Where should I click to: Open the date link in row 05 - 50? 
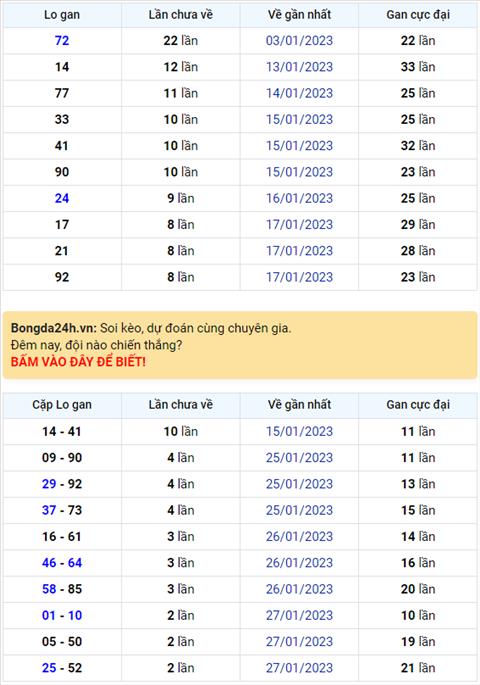tap(299, 641)
